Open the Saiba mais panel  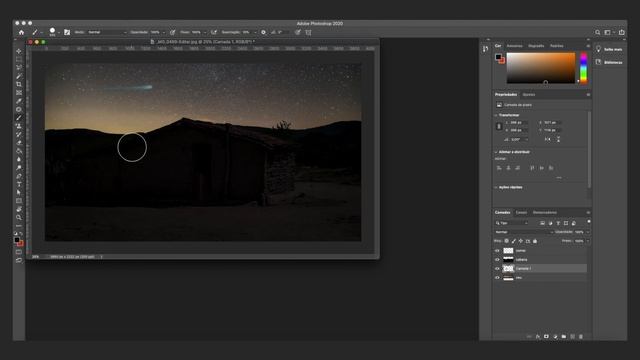pyautogui.click(x=609, y=49)
